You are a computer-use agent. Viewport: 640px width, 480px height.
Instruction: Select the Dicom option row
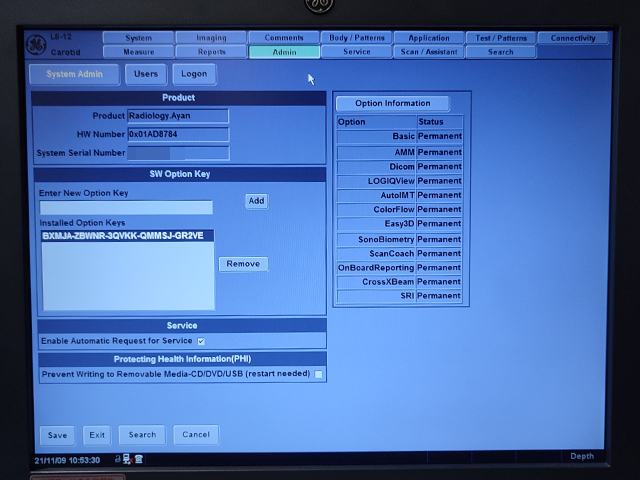click(400, 167)
